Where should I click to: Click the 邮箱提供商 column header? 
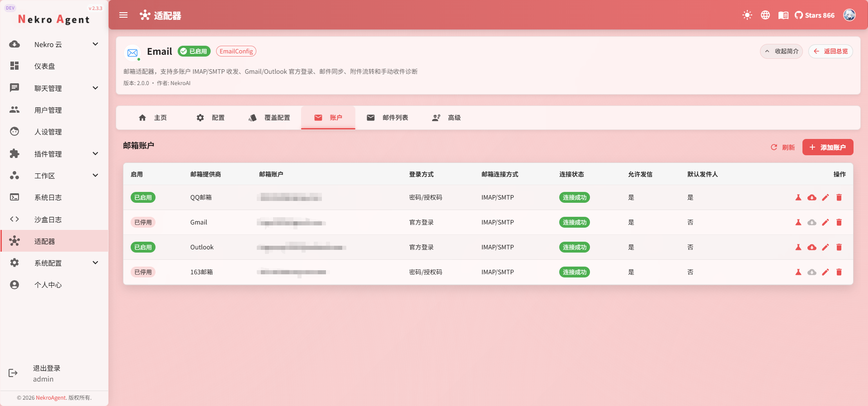[206, 174]
